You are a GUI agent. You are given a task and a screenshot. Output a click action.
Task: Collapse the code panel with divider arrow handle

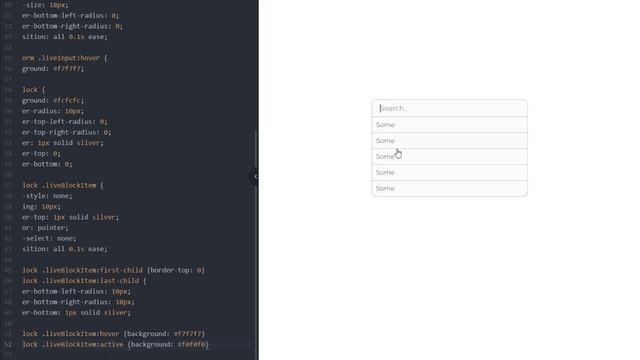click(254, 177)
